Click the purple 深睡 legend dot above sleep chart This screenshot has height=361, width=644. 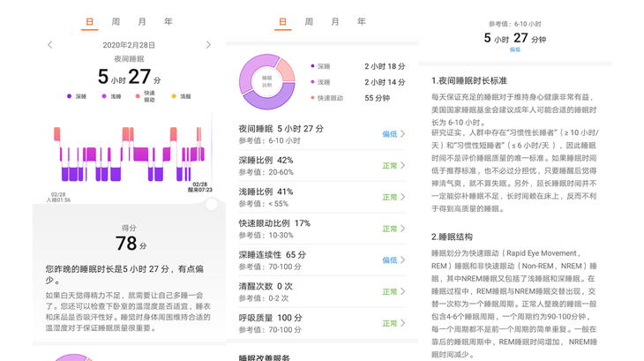point(70,96)
